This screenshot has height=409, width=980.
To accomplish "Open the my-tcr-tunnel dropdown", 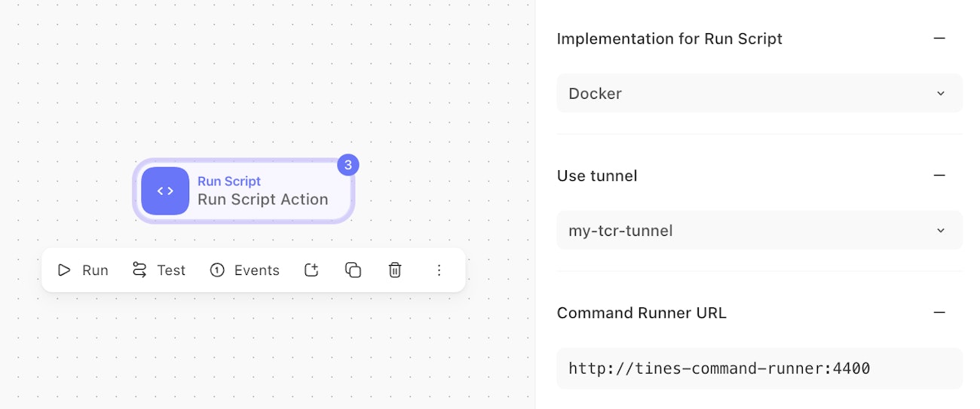I will click(x=759, y=230).
